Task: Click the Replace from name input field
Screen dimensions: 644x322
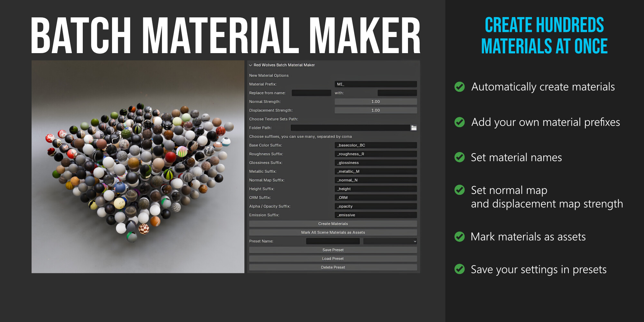Action: (x=311, y=93)
